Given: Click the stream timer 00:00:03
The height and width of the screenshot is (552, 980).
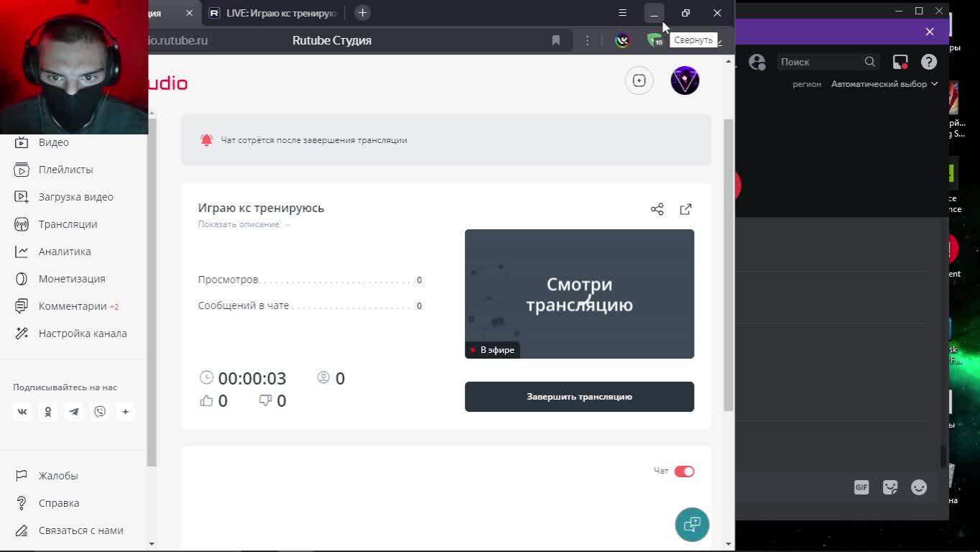Looking at the screenshot, I should tap(251, 378).
